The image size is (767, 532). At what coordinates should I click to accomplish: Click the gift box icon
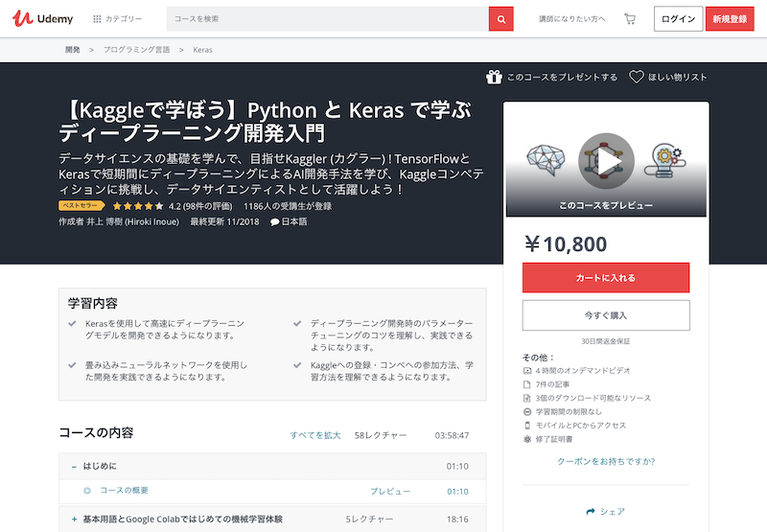[494, 77]
